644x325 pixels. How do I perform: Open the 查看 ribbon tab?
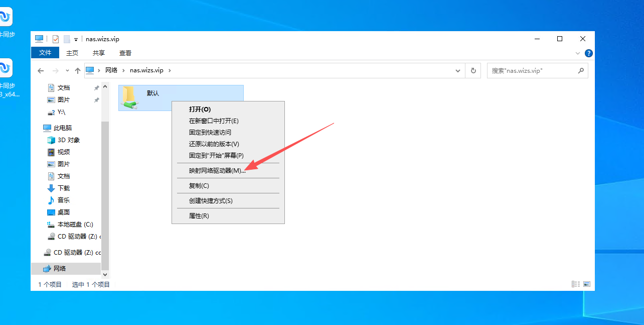tap(125, 53)
